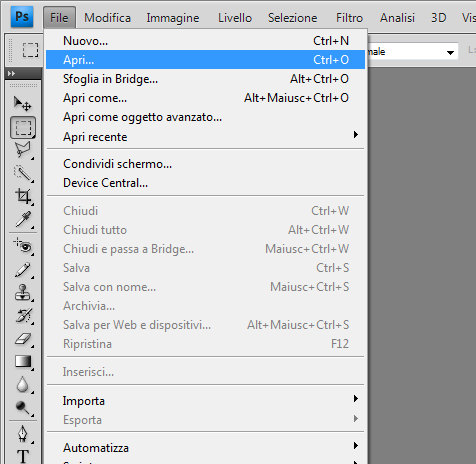Select the Clone Stamp tool

click(x=22, y=293)
